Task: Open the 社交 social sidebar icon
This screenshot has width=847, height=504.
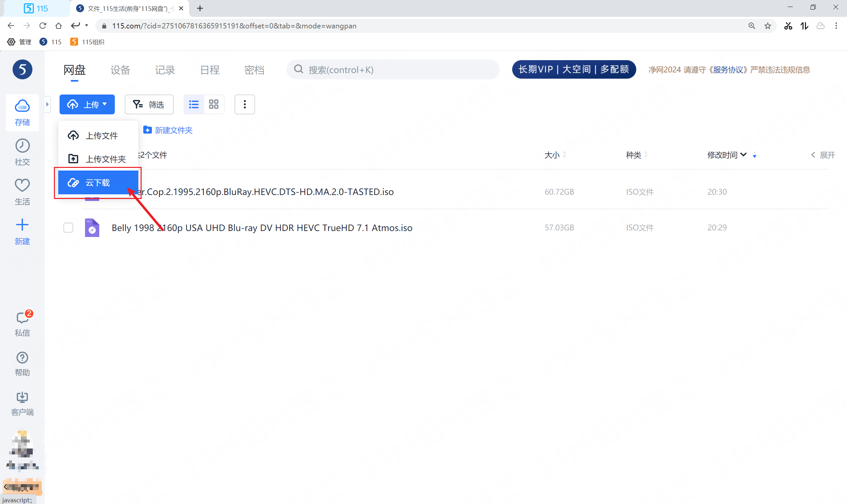Action: coord(22,152)
